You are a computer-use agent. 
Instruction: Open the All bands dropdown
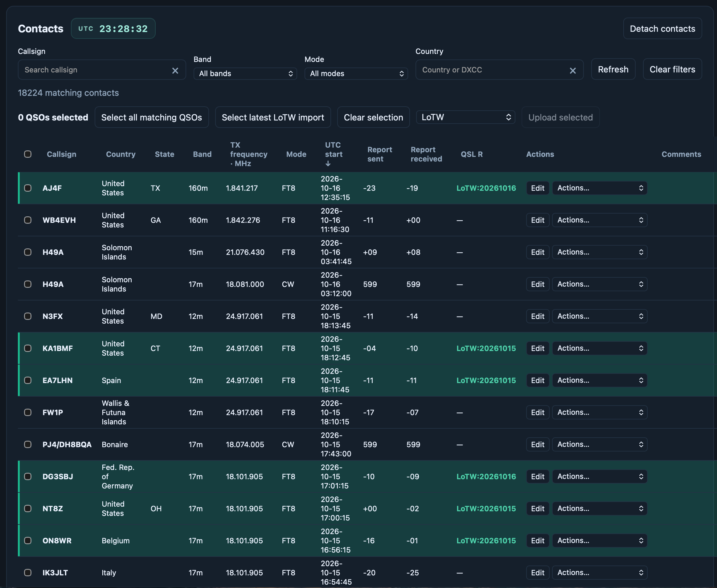point(245,73)
